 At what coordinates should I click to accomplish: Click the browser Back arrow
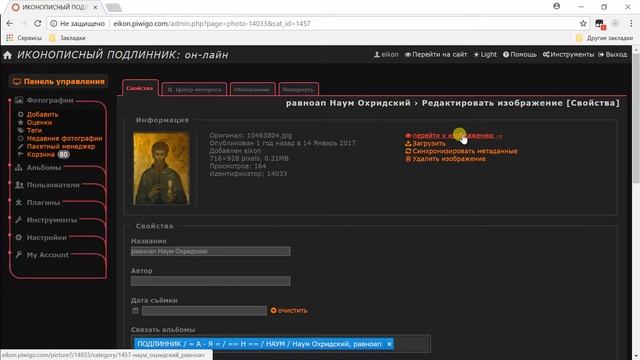click(x=10, y=24)
